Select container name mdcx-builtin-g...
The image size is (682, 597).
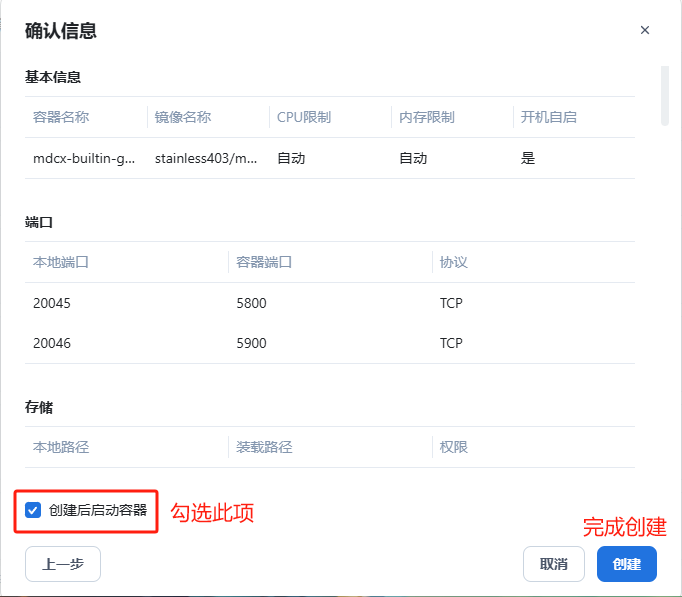tap(84, 158)
